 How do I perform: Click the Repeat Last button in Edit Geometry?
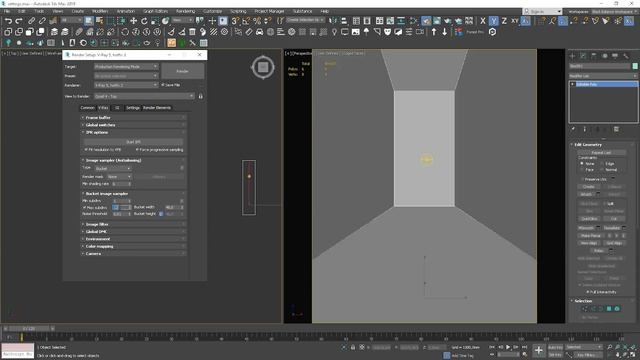click(601, 153)
